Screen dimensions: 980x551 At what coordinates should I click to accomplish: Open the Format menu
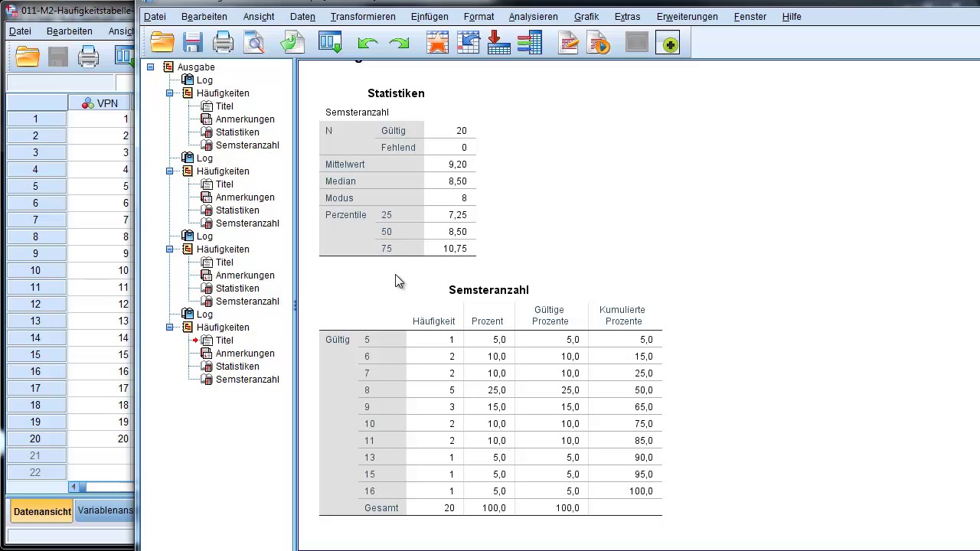[479, 16]
